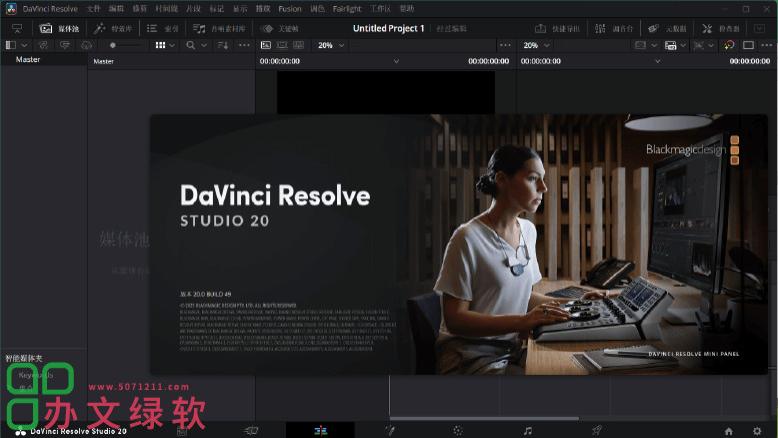The image size is (778, 438).
Task: Open the 编辑 menu
Action: point(116,9)
